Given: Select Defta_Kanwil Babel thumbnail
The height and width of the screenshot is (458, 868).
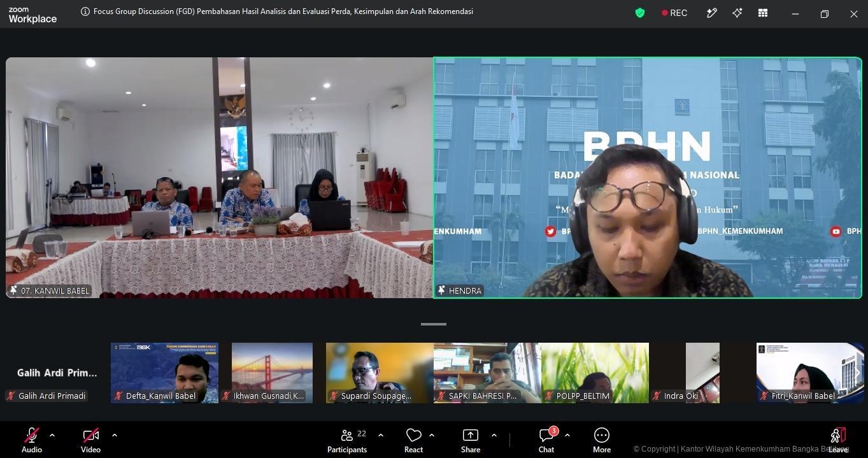Looking at the screenshot, I should click(x=164, y=373).
